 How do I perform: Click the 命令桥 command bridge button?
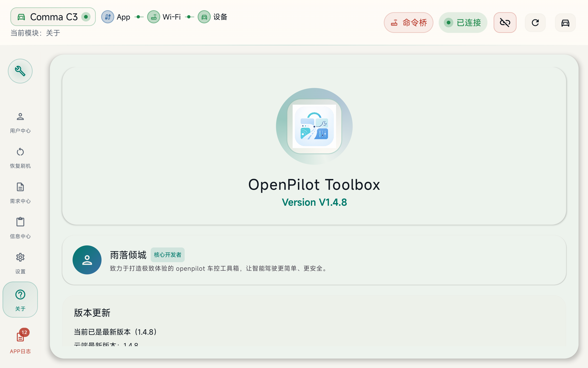pyautogui.click(x=408, y=23)
